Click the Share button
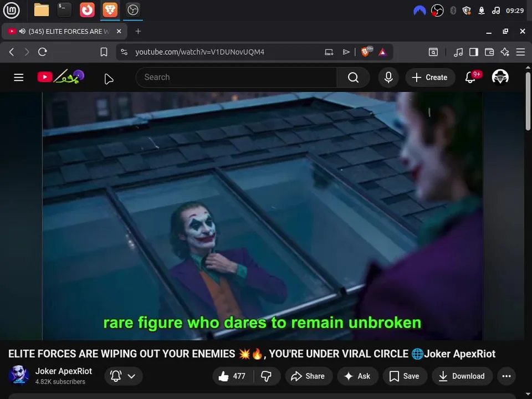The image size is (532, 399). click(308, 376)
